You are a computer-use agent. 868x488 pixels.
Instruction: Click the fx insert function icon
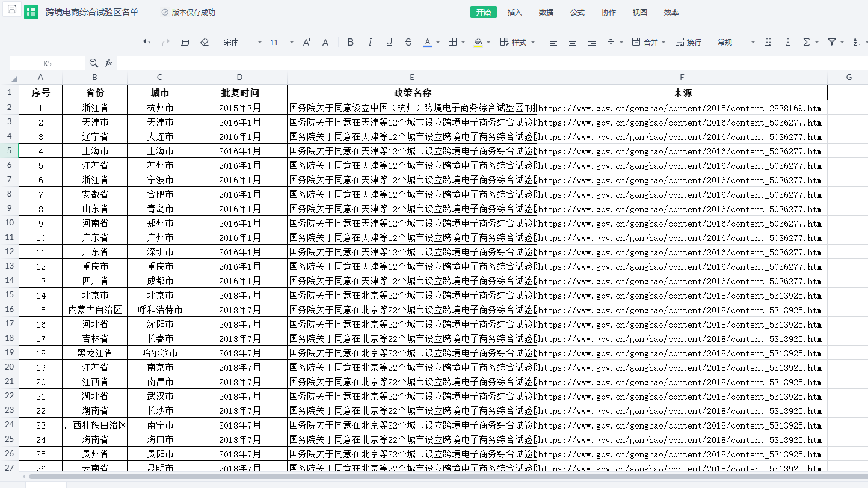pyautogui.click(x=108, y=63)
